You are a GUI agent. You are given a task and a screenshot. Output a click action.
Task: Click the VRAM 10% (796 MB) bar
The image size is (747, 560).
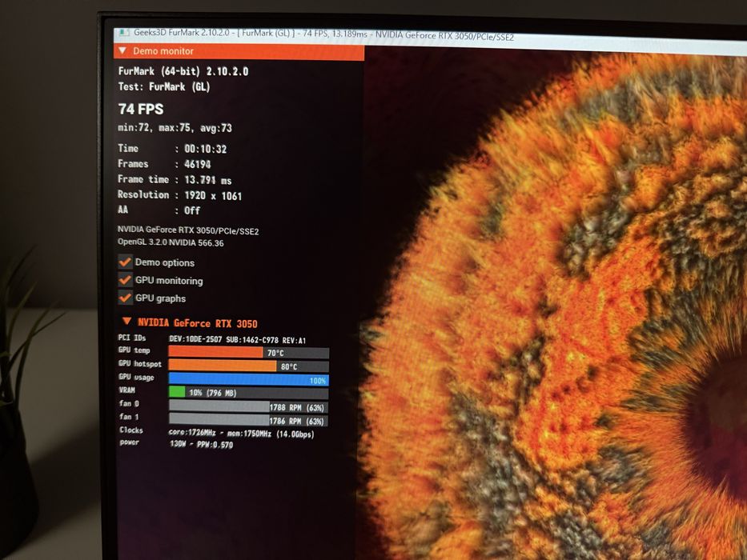tap(248, 393)
